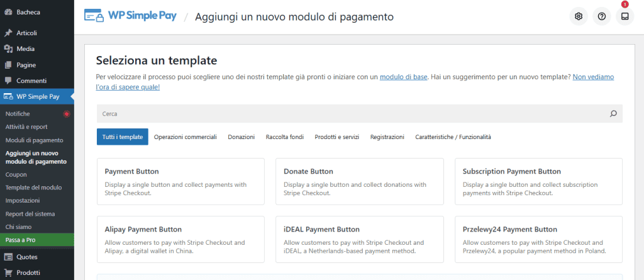The width and height of the screenshot is (644, 280).
Task: Open Template del modulo submenu item
Action: pyautogui.click(x=34, y=188)
